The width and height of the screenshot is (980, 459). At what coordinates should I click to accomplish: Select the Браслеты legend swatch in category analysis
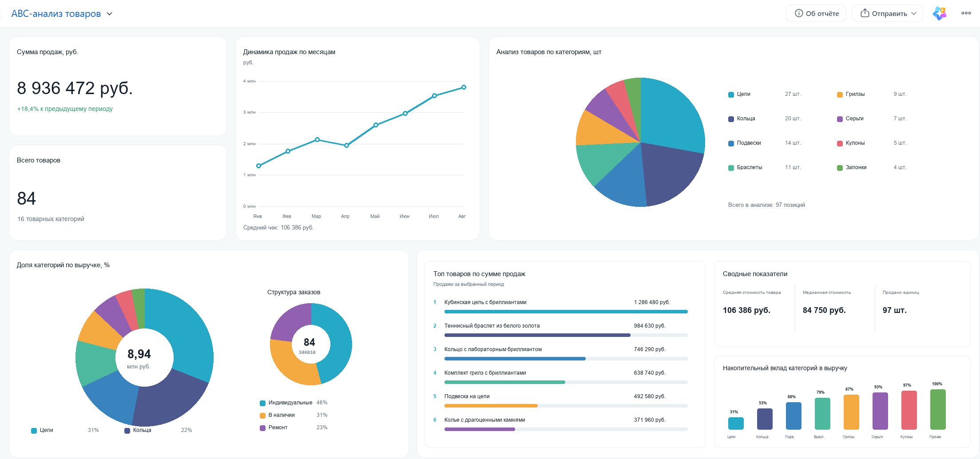(731, 168)
